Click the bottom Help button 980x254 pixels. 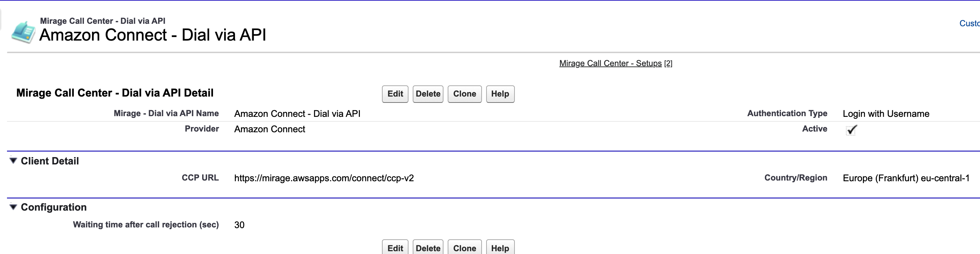[x=500, y=247]
